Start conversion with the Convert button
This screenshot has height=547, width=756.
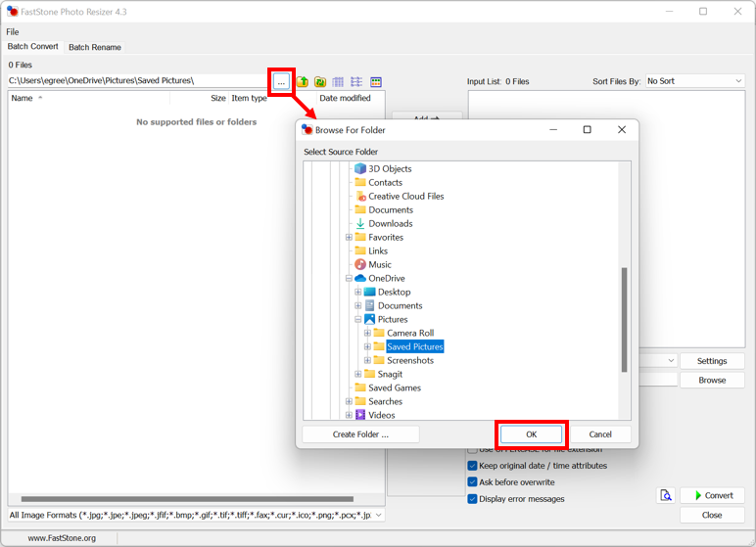(x=713, y=495)
